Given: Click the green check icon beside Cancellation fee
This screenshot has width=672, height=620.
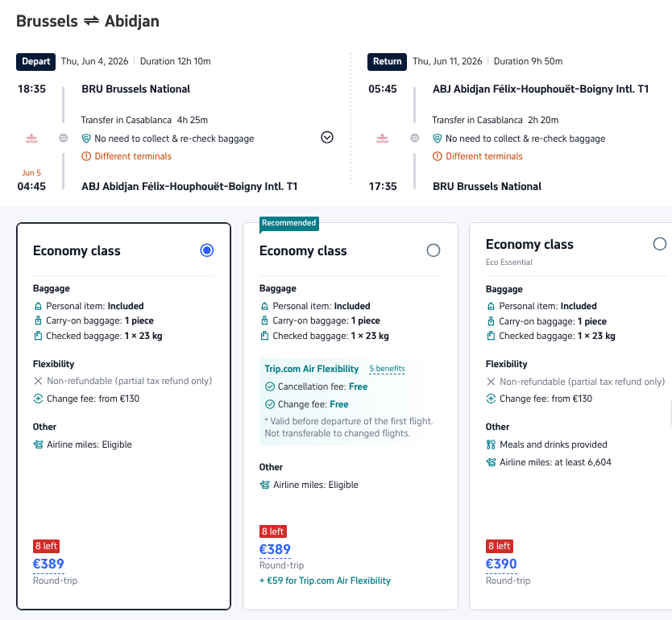Looking at the screenshot, I should tap(270, 386).
